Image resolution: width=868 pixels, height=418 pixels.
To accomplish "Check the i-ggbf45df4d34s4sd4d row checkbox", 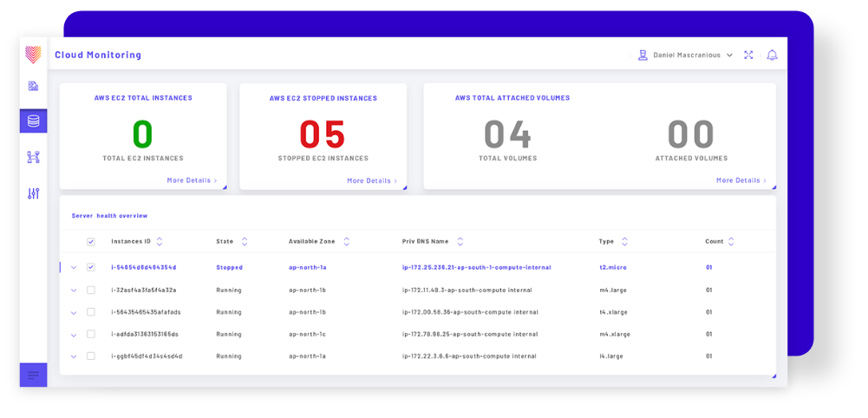I will click(91, 356).
